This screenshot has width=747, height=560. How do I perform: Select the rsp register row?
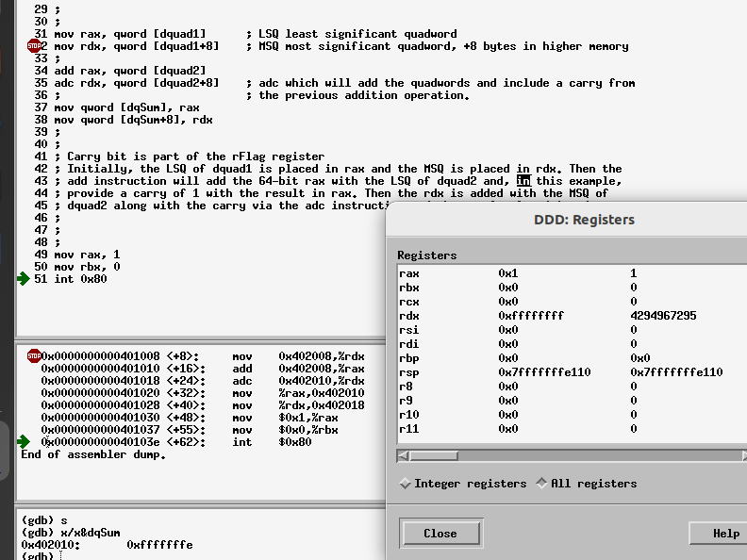pos(572,371)
